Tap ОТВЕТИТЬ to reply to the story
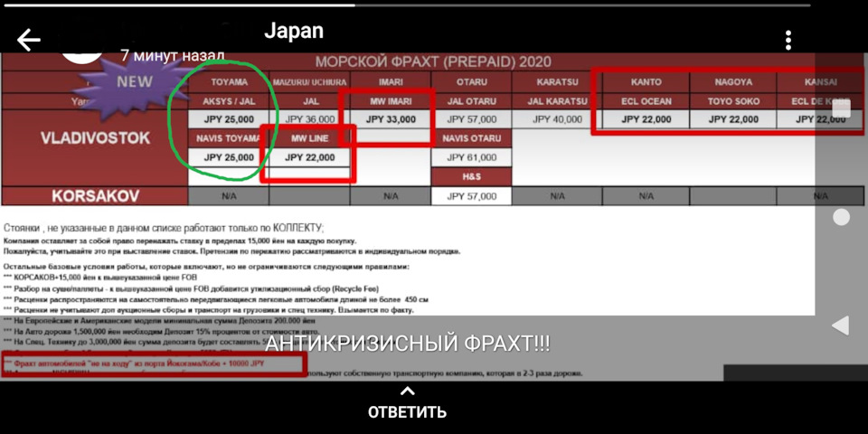Viewport: 868px width, 434px height. tap(408, 412)
